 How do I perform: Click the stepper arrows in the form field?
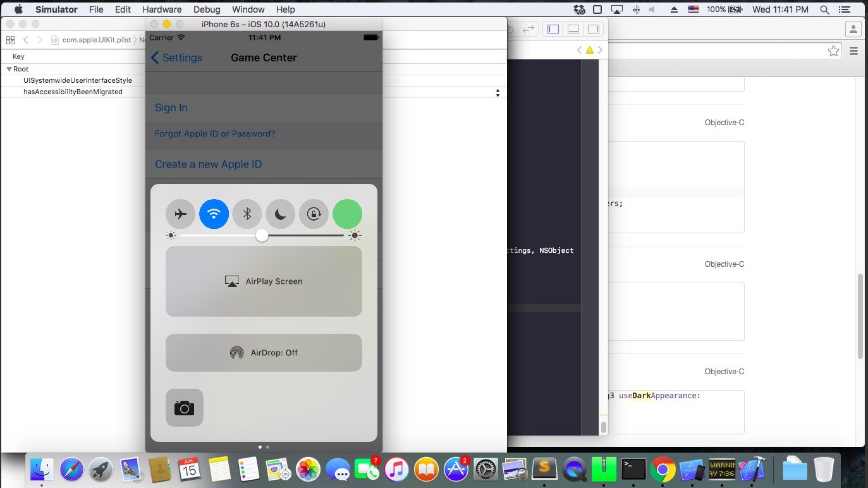[498, 92]
